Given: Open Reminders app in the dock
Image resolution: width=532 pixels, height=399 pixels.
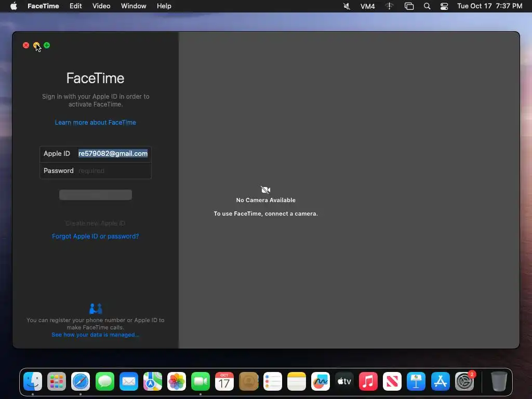Looking at the screenshot, I should pos(272,381).
